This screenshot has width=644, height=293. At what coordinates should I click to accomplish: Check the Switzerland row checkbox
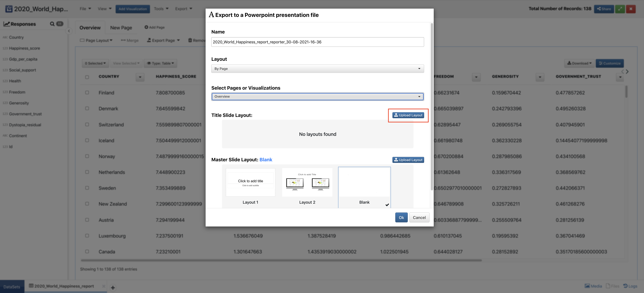(87, 125)
